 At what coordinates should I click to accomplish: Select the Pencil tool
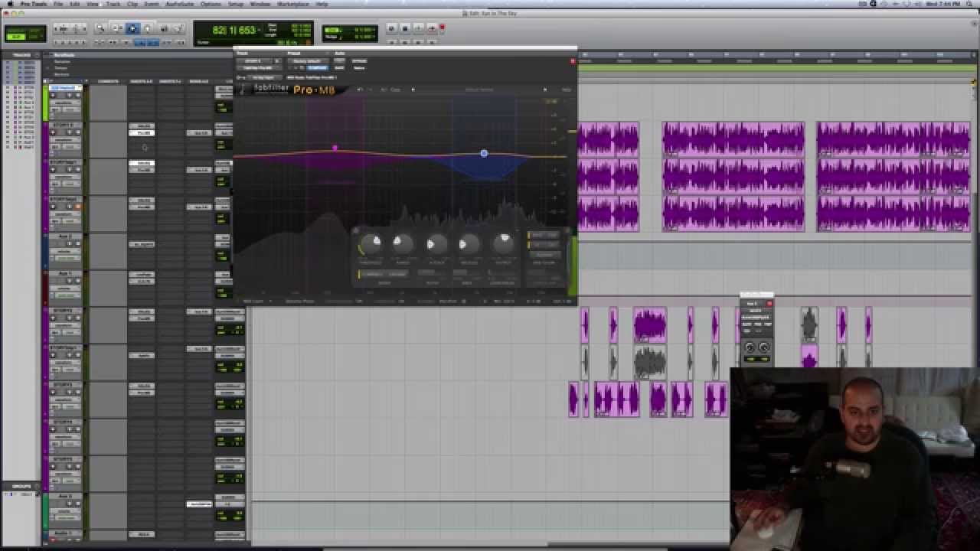click(x=178, y=28)
